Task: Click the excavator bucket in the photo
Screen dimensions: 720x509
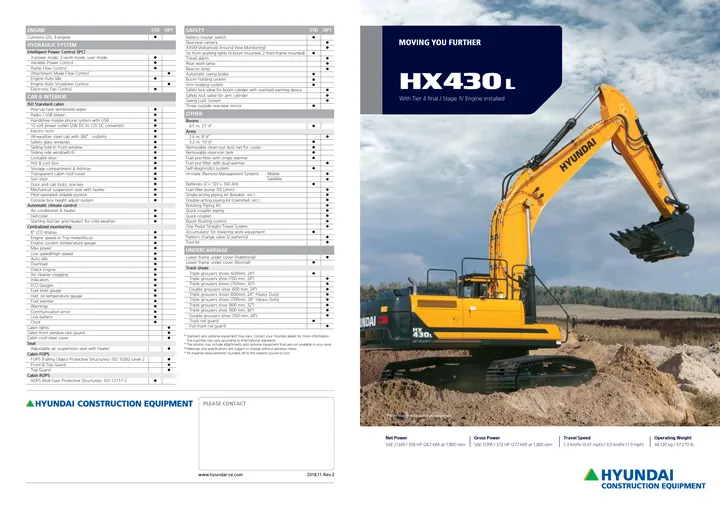Action: 654,237
